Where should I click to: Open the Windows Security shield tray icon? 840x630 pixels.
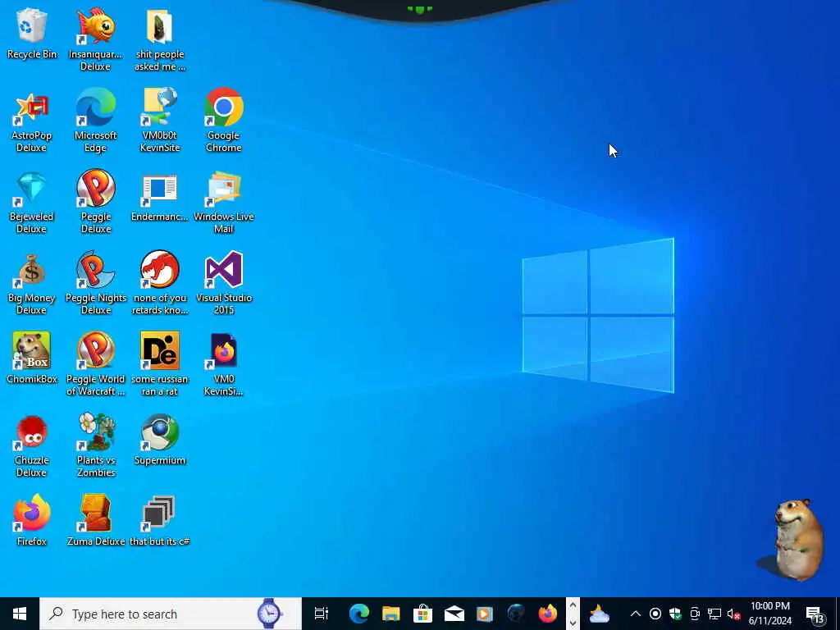(675, 614)
